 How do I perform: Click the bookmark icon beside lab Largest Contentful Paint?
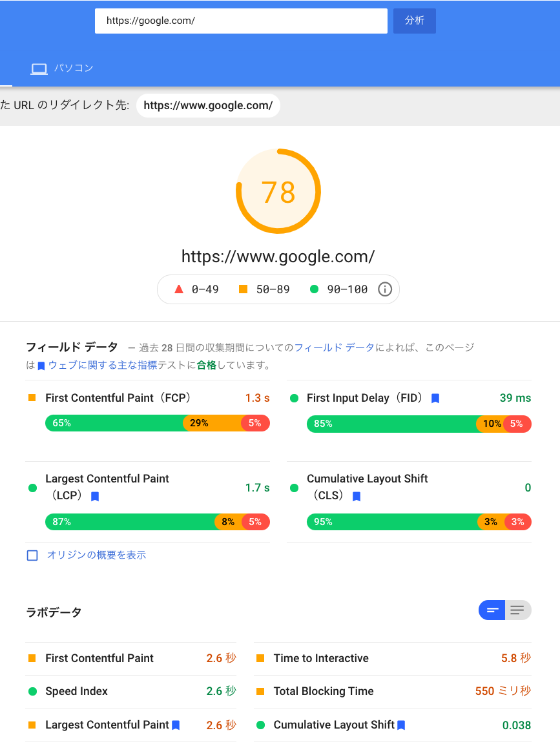pyautogui.click(x=175, y=725)
